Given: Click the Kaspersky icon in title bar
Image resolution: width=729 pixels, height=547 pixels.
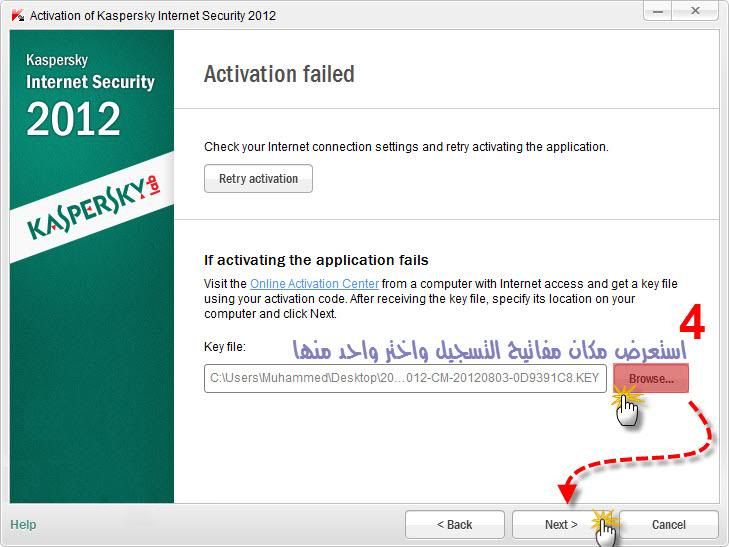Looking at the screenshot, I should coord(18,15).
